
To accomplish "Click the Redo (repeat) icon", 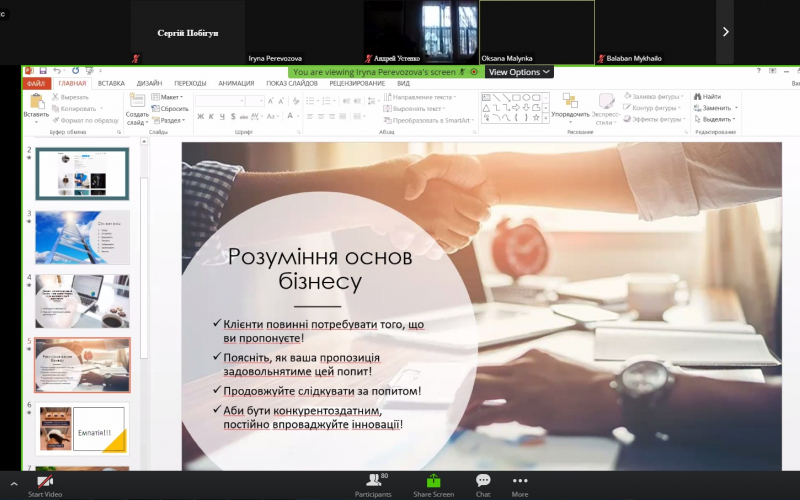I will [x=76, y=71].
